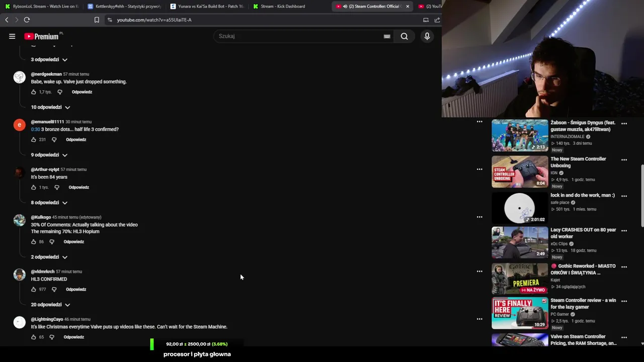Open the YouTube hamburger guide menu
This screenshot has height=362, width=644.
[x=12, y=36]
